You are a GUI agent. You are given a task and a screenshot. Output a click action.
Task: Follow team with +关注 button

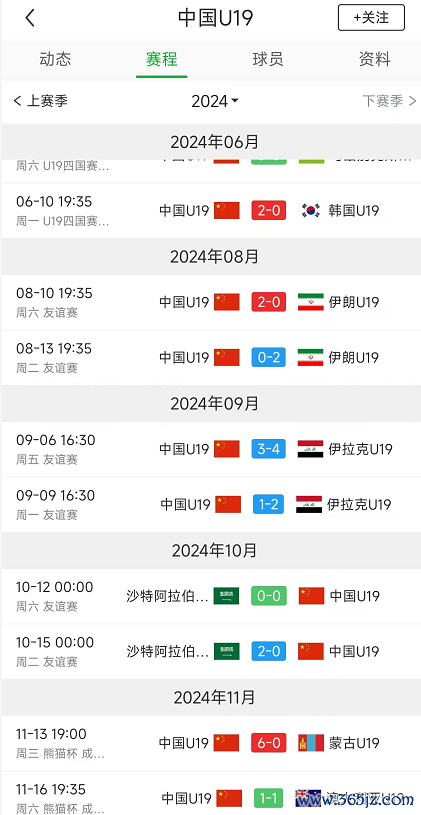click(x=371, y=18)
